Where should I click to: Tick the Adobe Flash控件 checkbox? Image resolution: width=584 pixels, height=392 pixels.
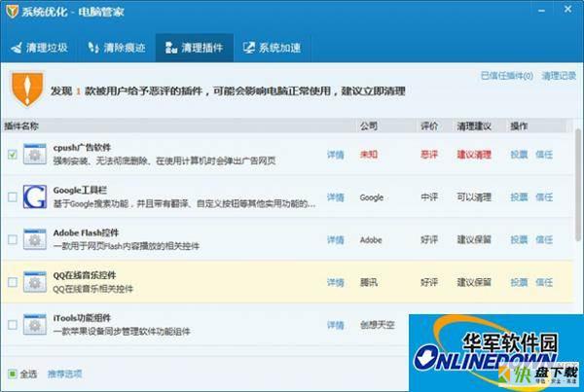coord(13,239)
